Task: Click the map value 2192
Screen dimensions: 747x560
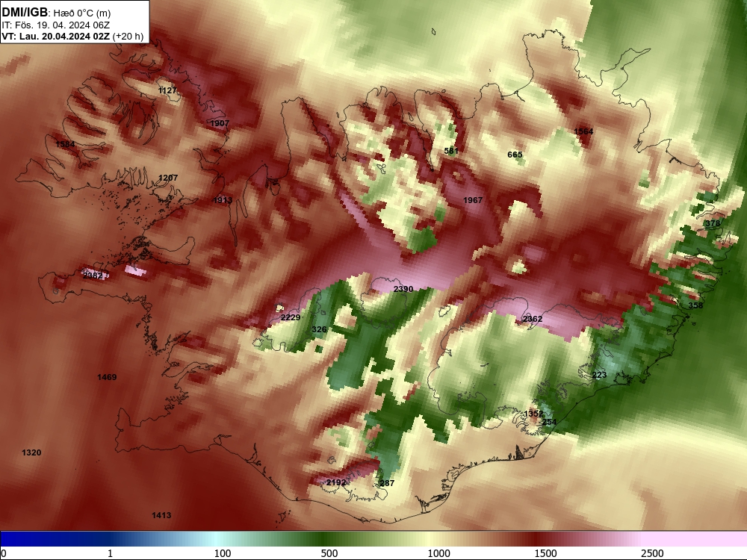Action: (336, 482)
